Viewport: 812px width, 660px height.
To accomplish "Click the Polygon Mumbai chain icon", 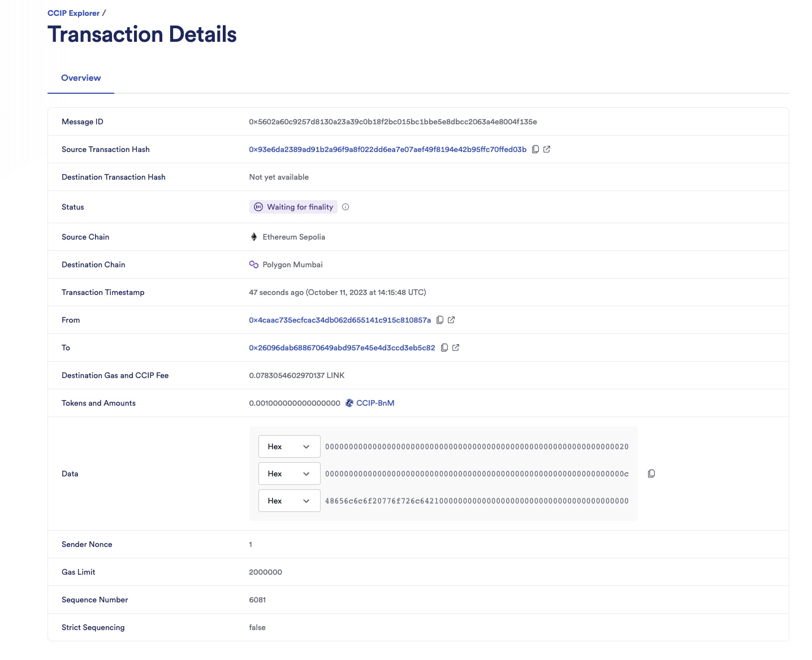I will [x=254, y=264].
